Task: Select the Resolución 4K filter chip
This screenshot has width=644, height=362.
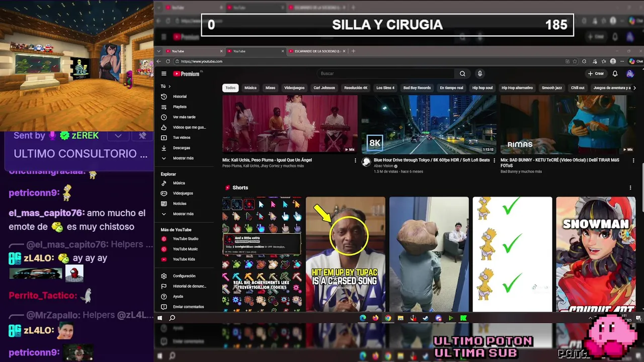Action: coord(356,88)
